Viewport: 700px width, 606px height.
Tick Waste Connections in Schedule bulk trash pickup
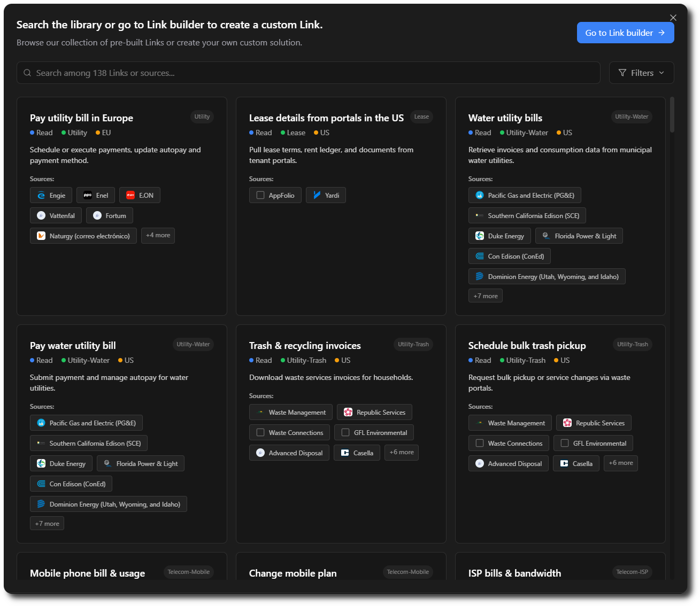tap(480, 444)
